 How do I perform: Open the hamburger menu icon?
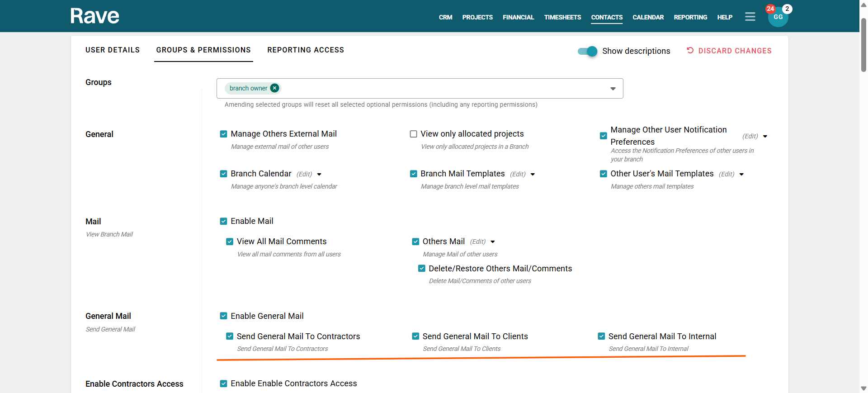click(x=750, y=17)
